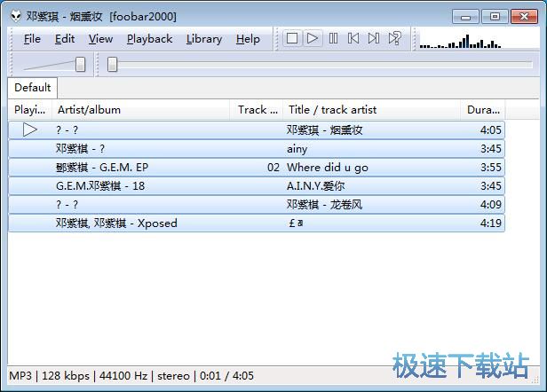Sort by Duration column header
The width and height of the screenshot is (547, 392).
click(483, 110)
